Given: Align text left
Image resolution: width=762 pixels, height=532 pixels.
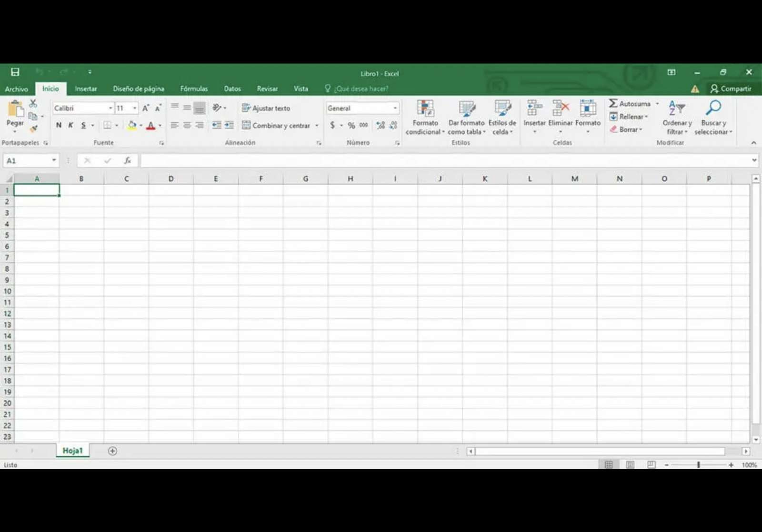Looking at the screenshot, I should pos(175,125).
